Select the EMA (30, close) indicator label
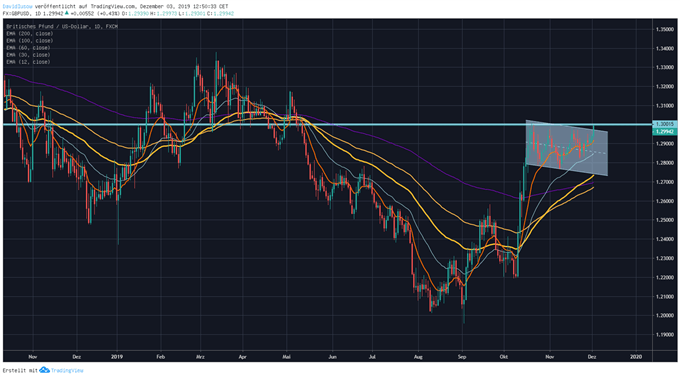680x377 pixels. coord(28,55)
